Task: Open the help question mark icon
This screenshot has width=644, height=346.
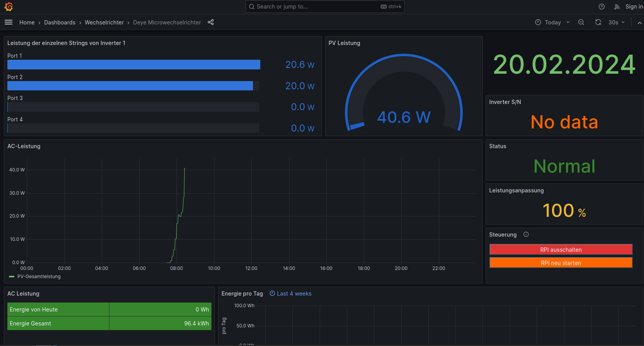Action: [602, 7]
